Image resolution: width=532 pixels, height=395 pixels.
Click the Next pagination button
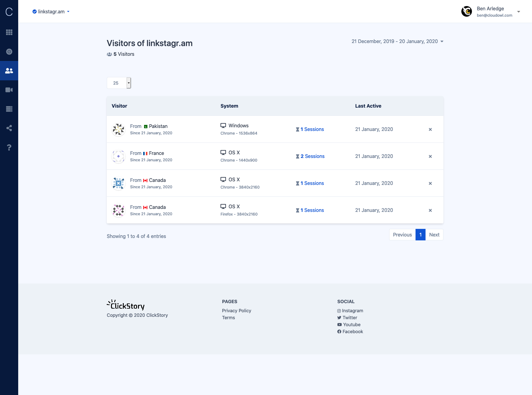point(434,235)
